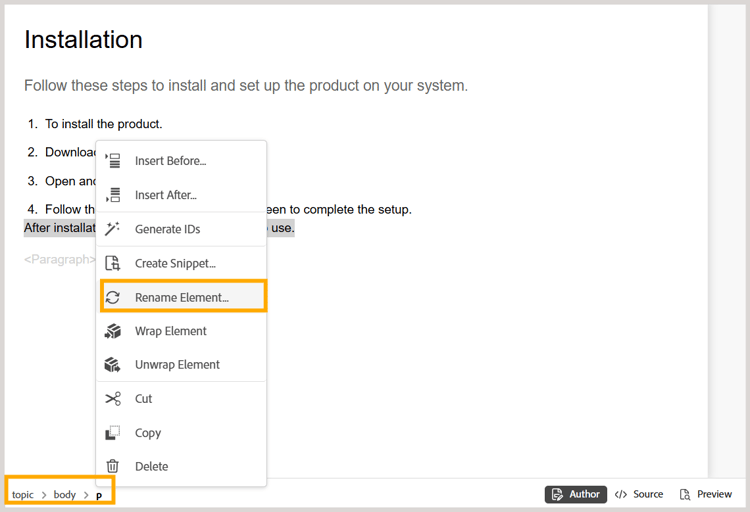Viewport: 750px width, 512px height.
Task: Click the Unwrap Element box icon
Action: 113,365
